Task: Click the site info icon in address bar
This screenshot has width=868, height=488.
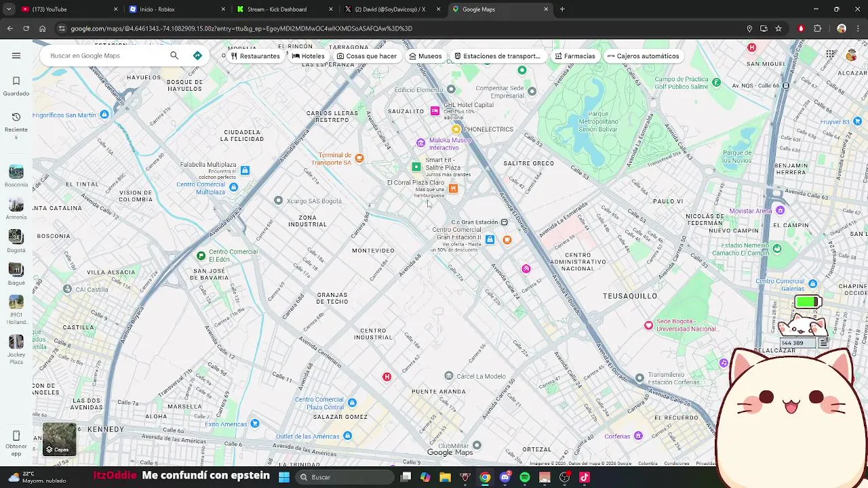Action: [62, 28]
